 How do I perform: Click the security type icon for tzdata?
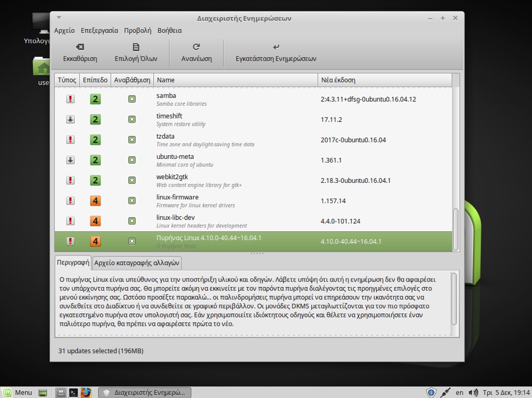pos(70,140)
